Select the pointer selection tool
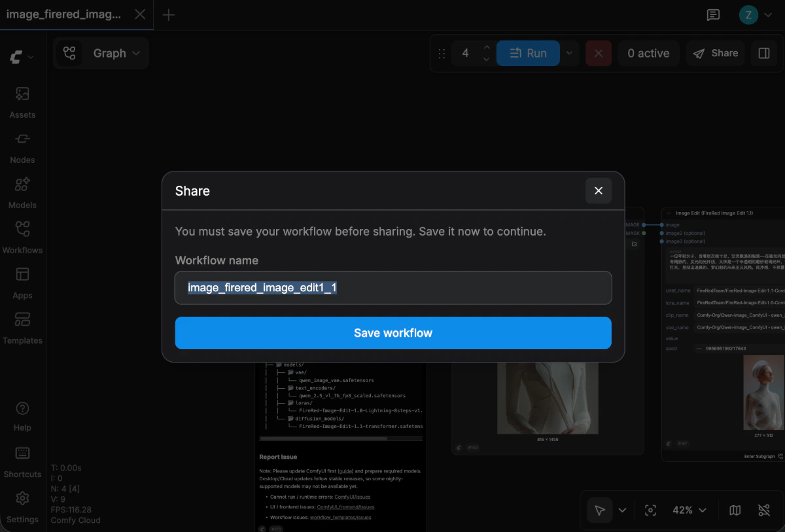This screenshot has width=785, height=532. [x=599, y=510]
